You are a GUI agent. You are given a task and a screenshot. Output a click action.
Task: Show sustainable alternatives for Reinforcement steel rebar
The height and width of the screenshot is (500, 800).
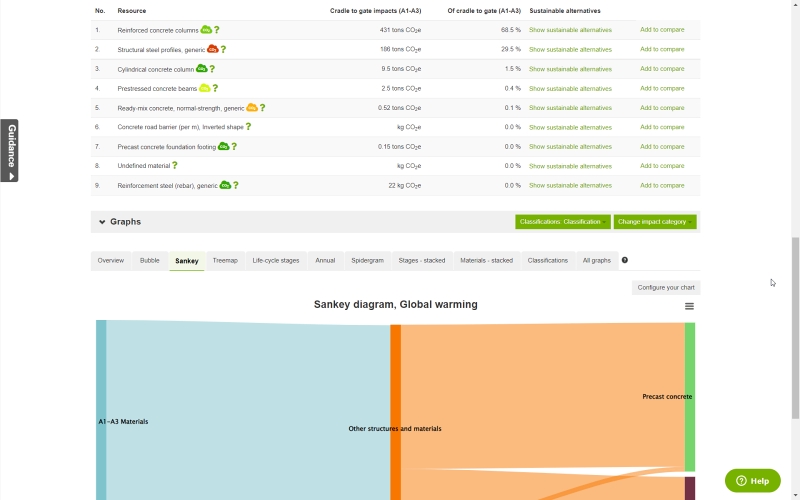pos(570,185)
